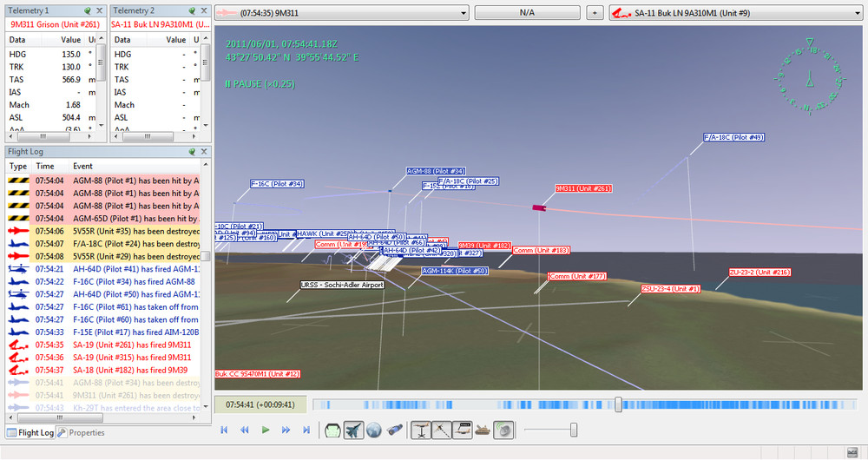This screenshot has width=868, height=460.
Task: Select the 9M311 Grison (Unit #261) title
Action: 56,24
